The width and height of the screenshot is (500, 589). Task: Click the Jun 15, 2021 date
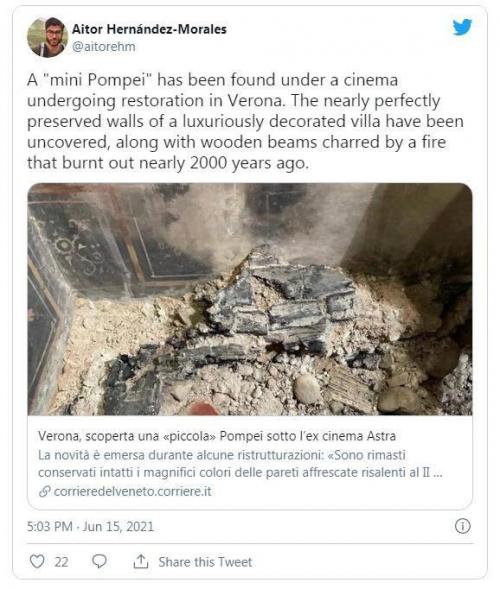click(x=118, y=526)
